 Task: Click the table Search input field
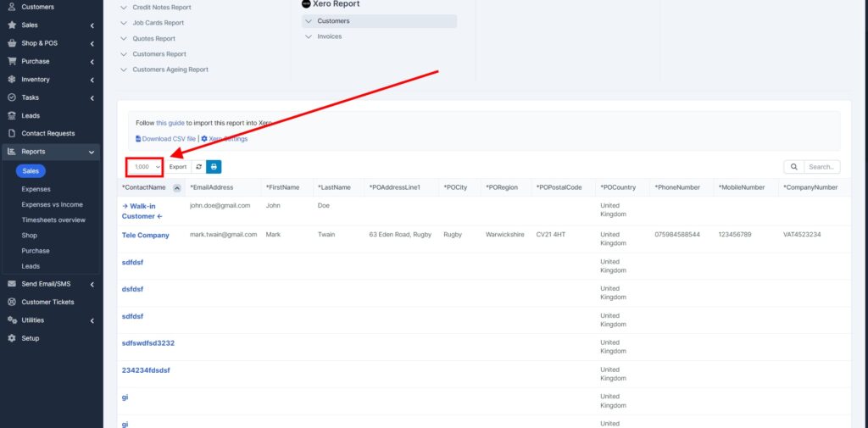point(822,167)
